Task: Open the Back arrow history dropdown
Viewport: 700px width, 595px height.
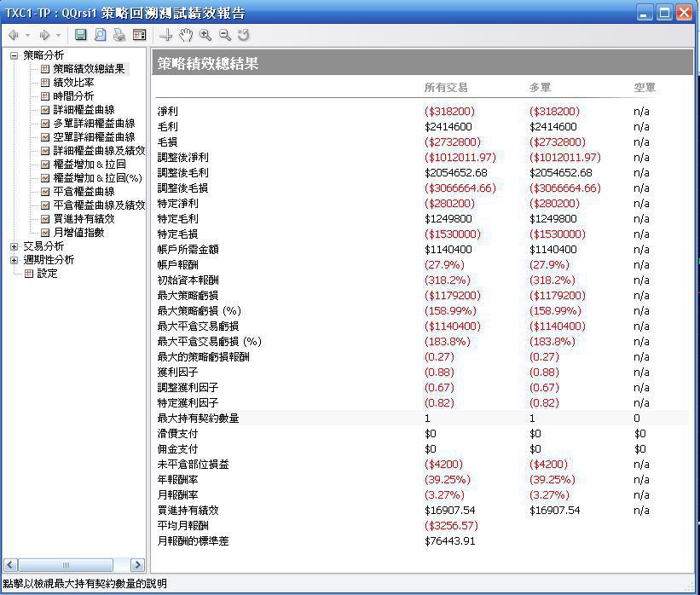Action: click(27, 35)
